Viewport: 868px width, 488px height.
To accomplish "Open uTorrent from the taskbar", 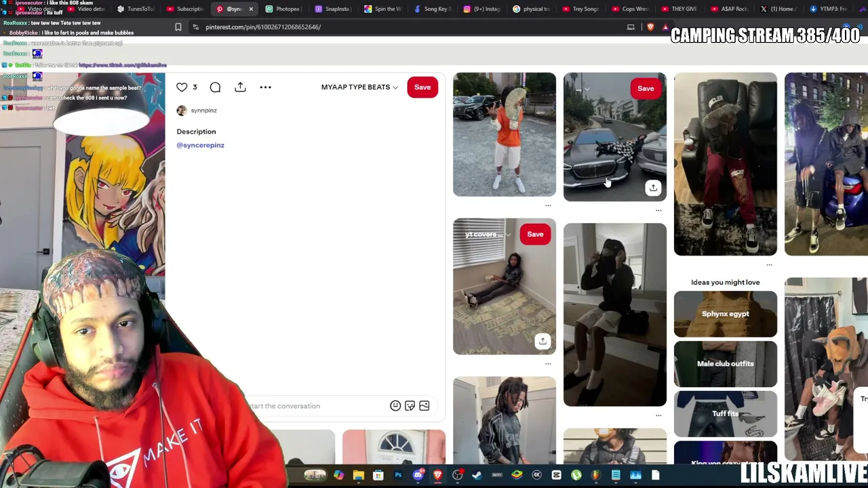I will 576,475.
